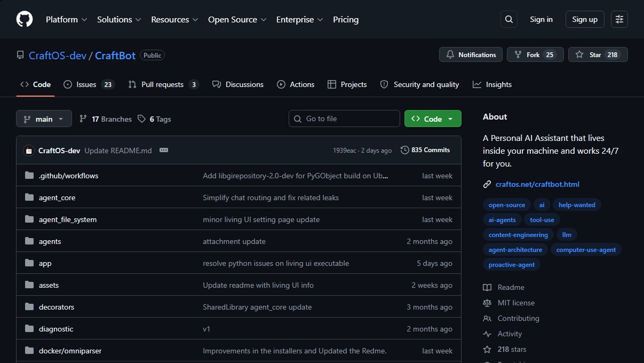The height and width of the screenshot is (363, 644).
Task: Open commit message 'Update README.md'
Action: (118, 151)
